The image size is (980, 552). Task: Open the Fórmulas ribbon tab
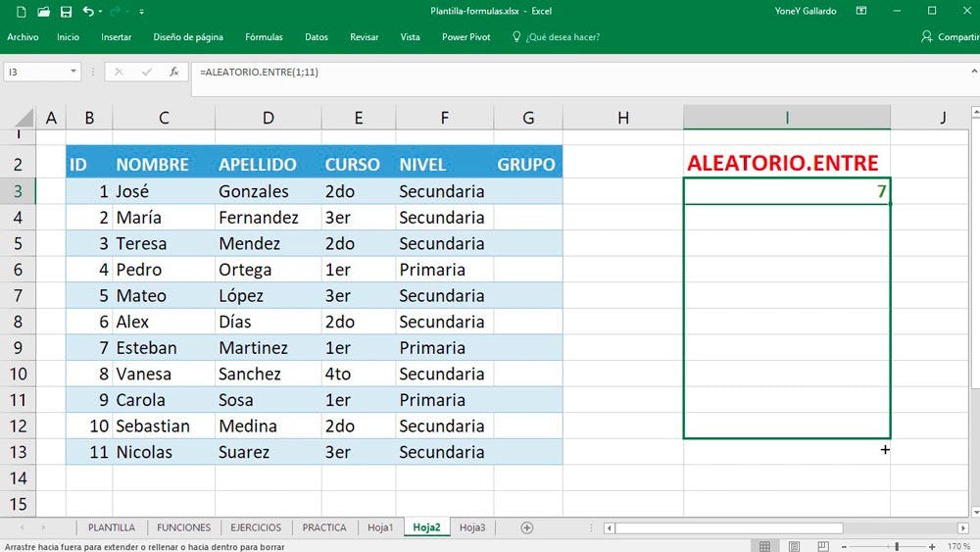click(x=264, y=37)
